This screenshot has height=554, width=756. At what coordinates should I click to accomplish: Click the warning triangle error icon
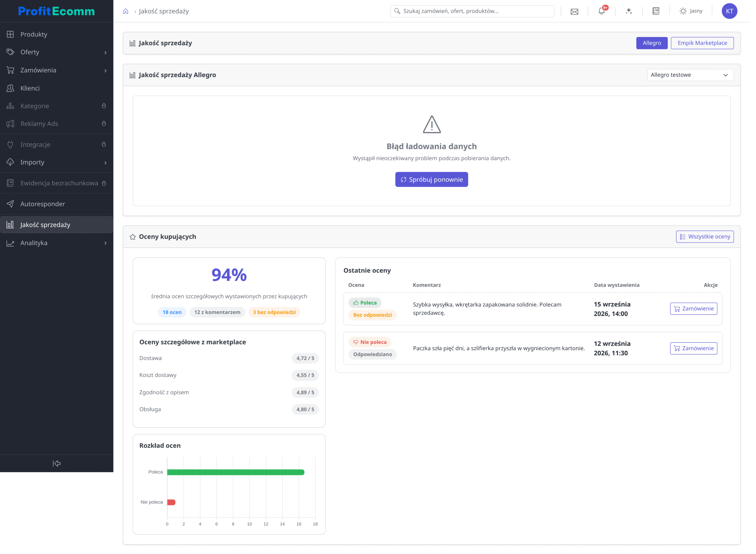click(x=431, y=125)
